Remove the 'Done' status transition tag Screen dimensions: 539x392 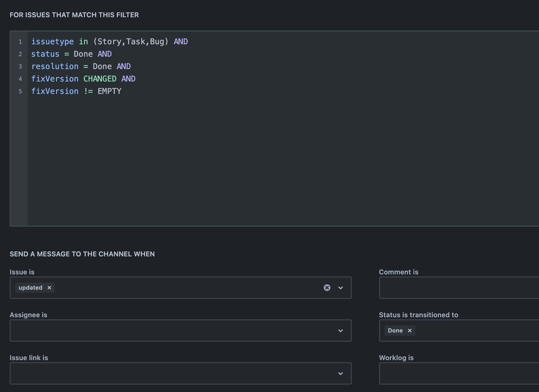coord(410,331)
